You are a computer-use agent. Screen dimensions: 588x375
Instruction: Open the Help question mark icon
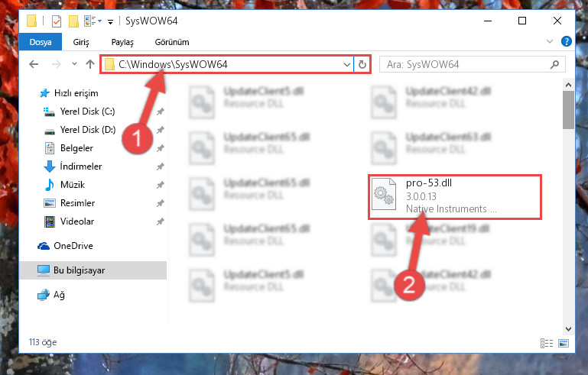(567, 41)
